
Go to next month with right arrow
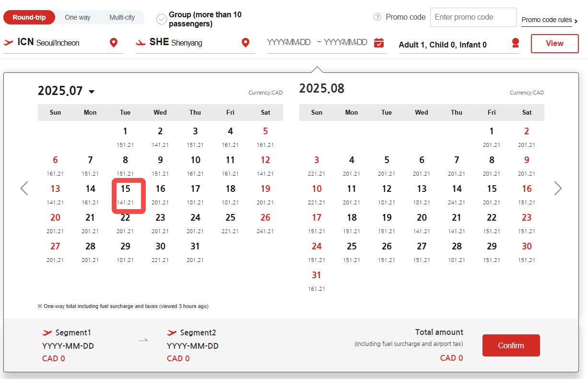[558, 189]
